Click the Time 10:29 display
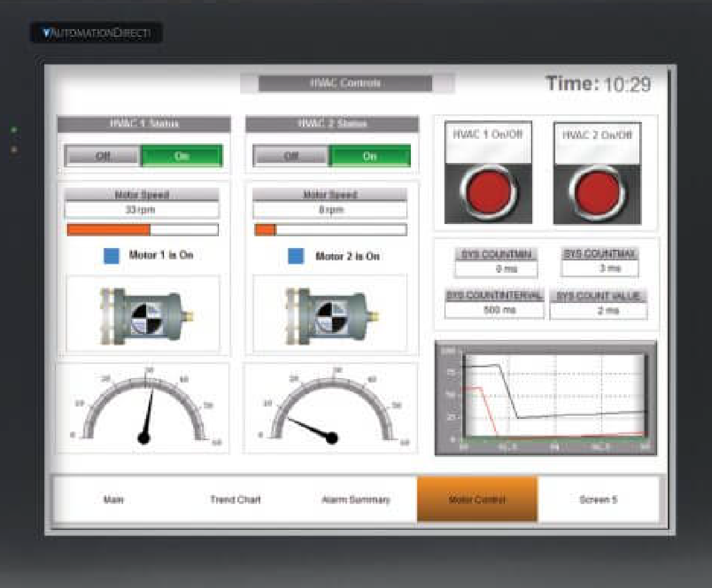Image resolution: width=712 pixels, height=588 pixels. click(598, 84)
